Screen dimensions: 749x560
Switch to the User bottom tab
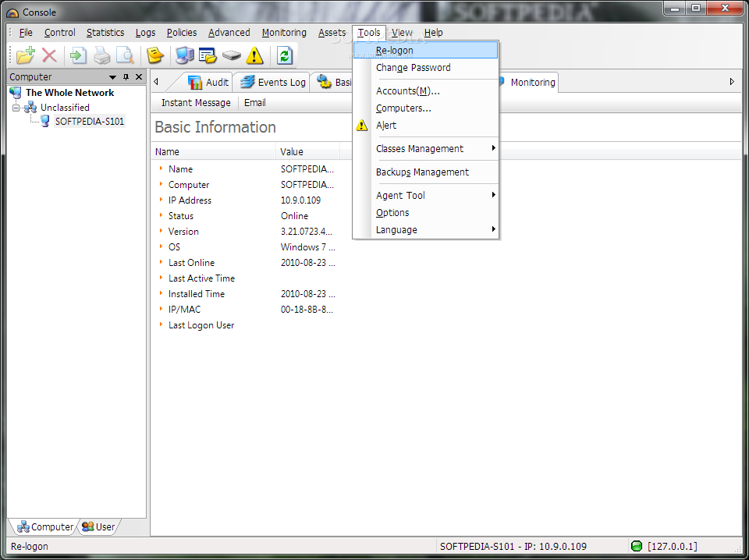point(98,527)
